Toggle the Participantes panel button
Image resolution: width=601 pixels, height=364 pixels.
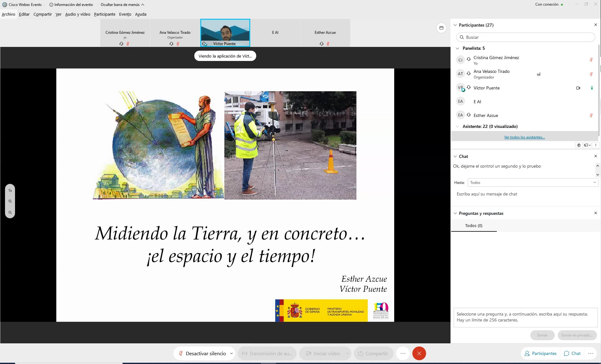[x=540, y=353]
